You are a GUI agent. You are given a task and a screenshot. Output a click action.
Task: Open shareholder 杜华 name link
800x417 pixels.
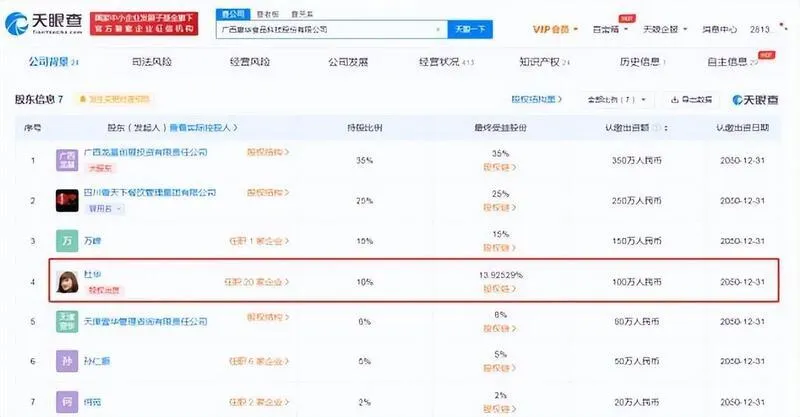click(92, 274)
